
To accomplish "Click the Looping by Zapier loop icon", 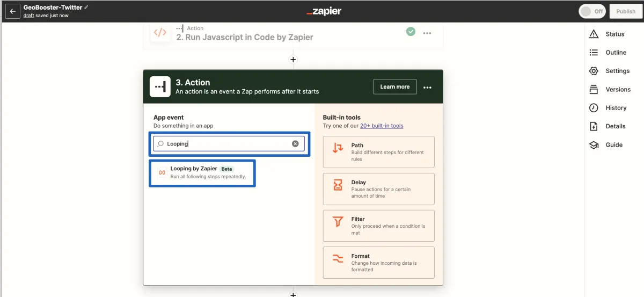I will (162, 172).
